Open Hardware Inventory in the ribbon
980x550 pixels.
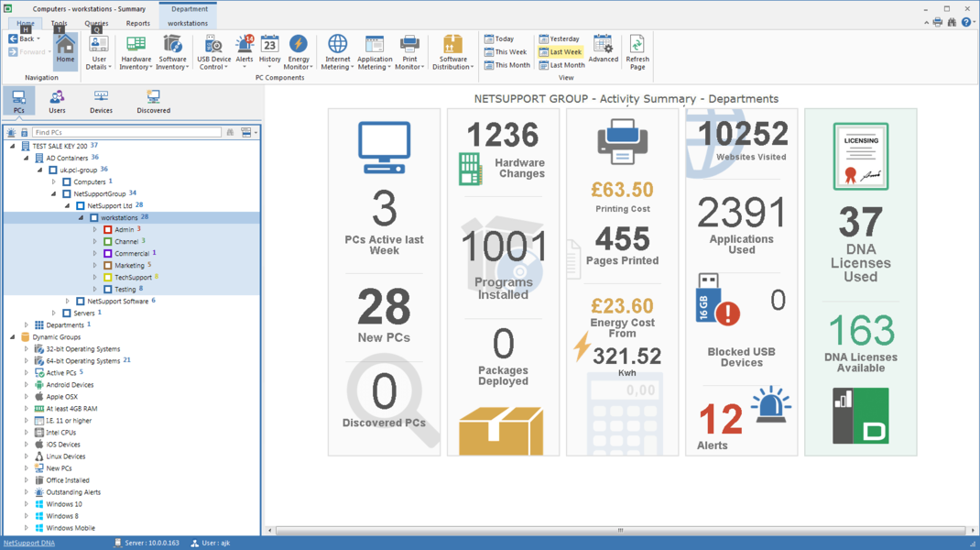point(136,52)
